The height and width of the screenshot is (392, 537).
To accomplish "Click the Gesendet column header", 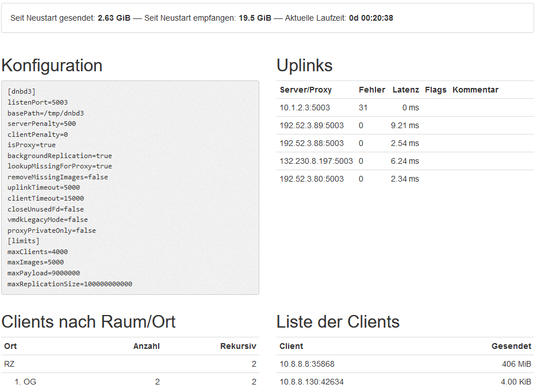I will pos(511,346).
